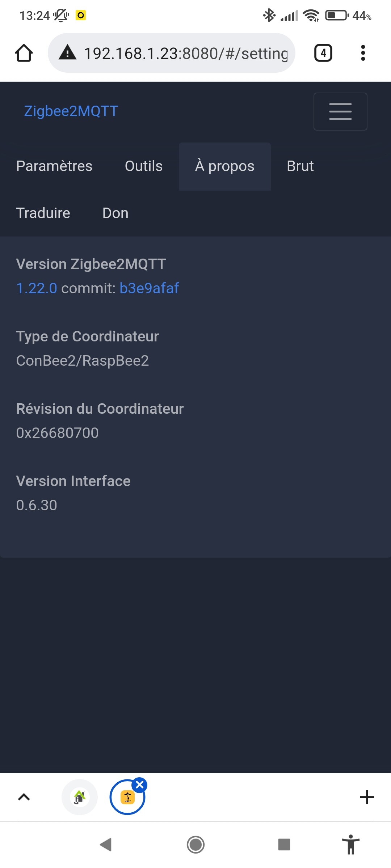This screenshot has width=391, height=868.
Task: Switch to the Outils tab
Action: click(x=144, y=166)
